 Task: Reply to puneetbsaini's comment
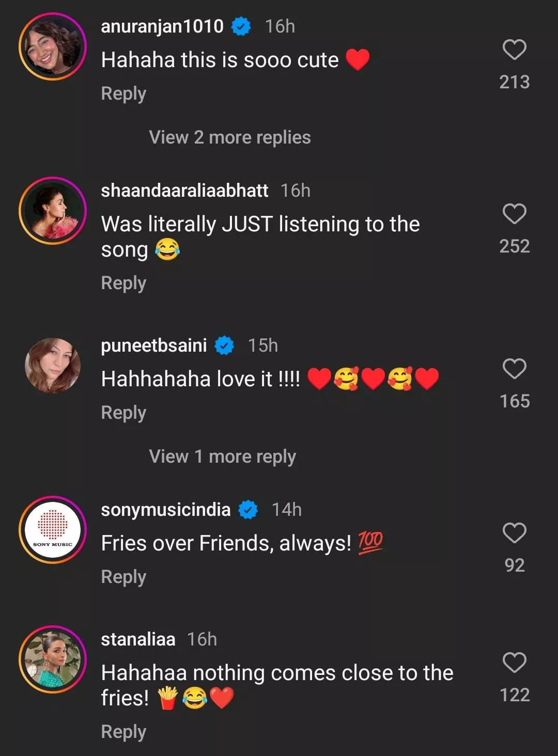[123, 413]
